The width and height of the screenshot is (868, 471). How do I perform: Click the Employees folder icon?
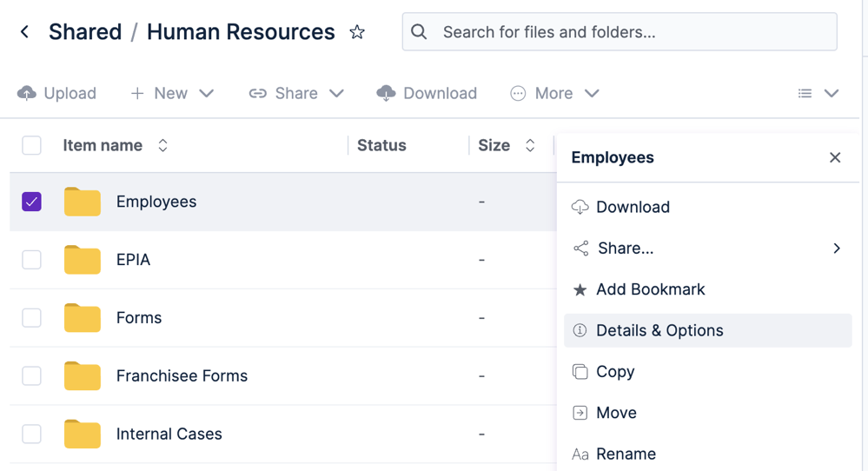click(x=82, y=202)
